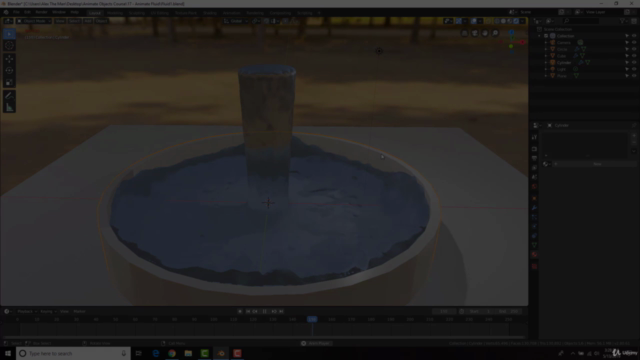The width and height of the screenshot is (640, 360).
Task: Open the timeline Playback menu
Action: coord(27,311)
